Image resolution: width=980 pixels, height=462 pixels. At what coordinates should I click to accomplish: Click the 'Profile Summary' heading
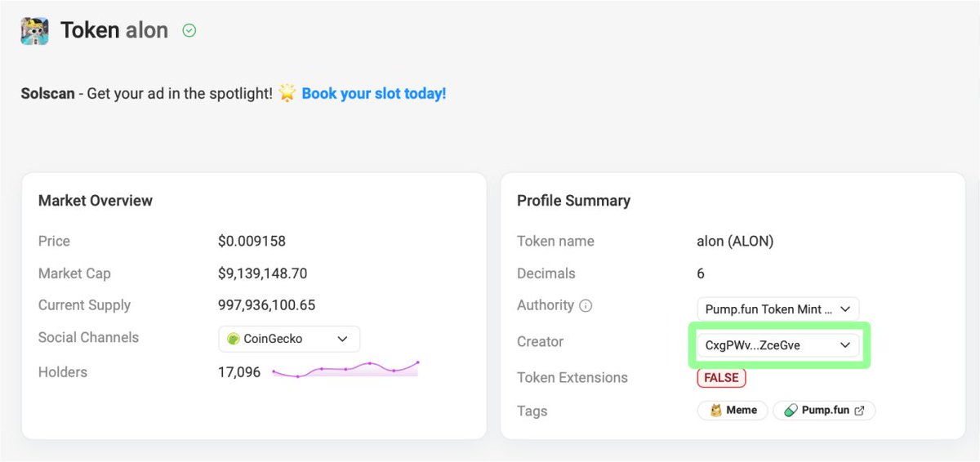pyautogui.click(x=573, y=201)
